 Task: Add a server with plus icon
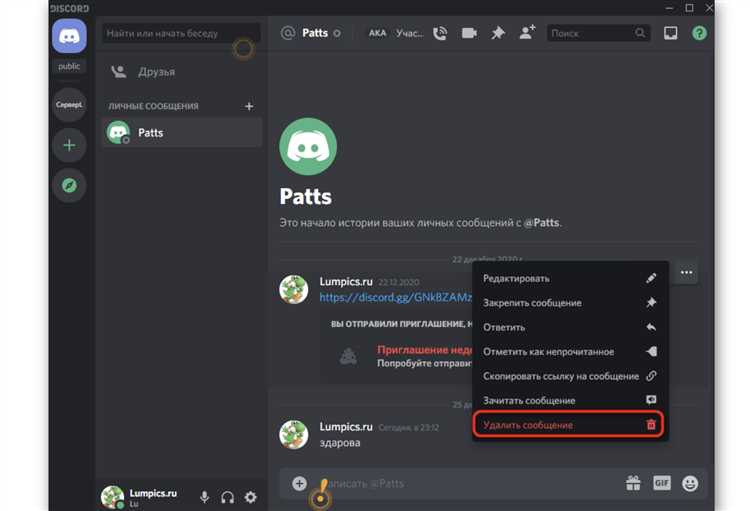pos(69,145)
